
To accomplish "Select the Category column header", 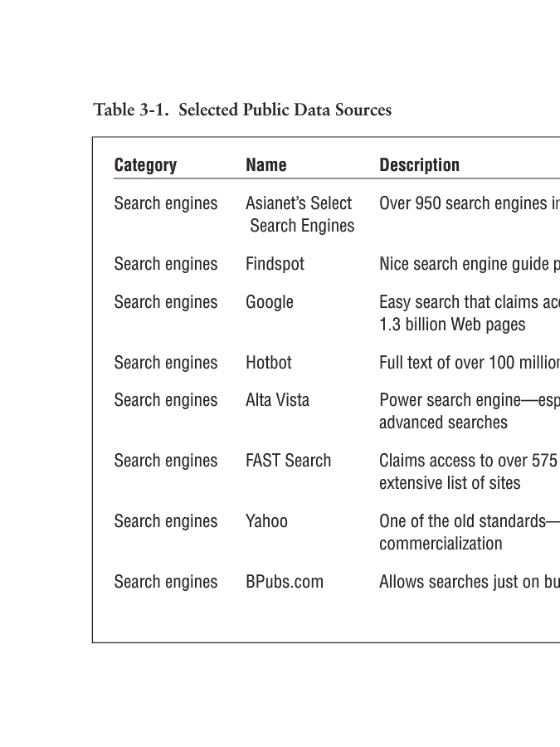I will click(145, 165).
